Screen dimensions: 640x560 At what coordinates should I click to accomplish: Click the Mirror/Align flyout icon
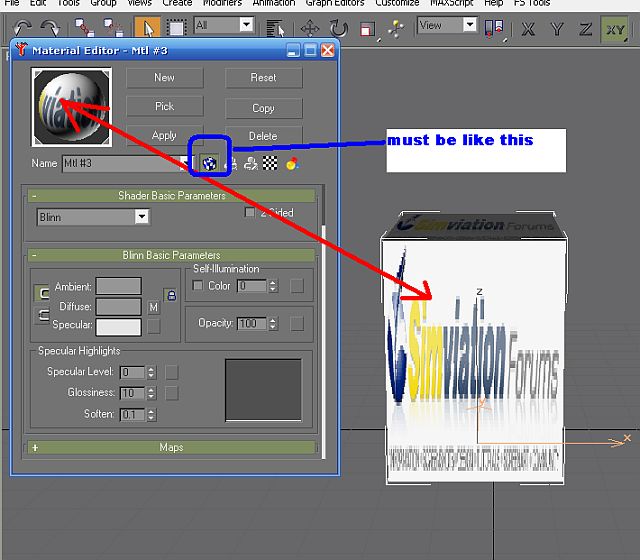click(x=493, y=29)
